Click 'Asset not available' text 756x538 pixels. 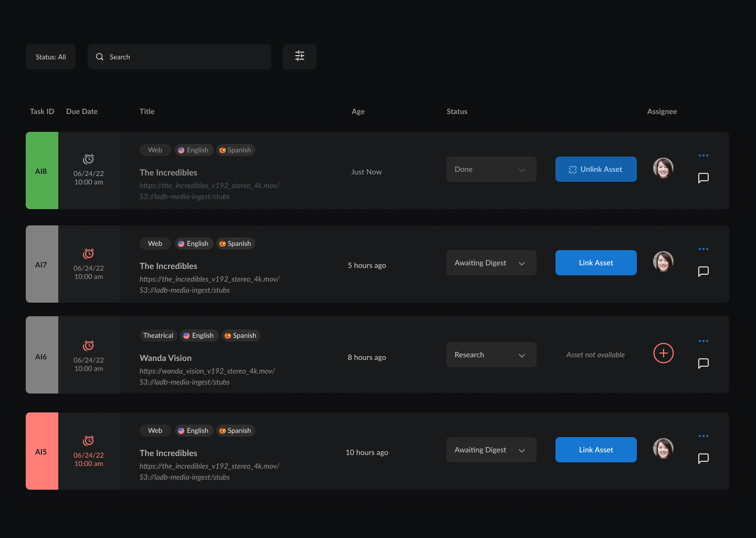(x=595, y=355)
